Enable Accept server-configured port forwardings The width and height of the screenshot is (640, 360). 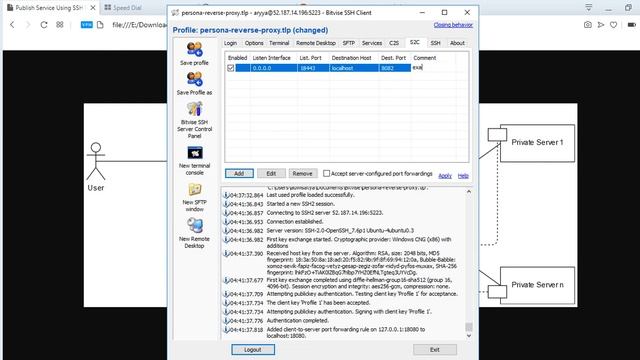[x=326, y=173]
